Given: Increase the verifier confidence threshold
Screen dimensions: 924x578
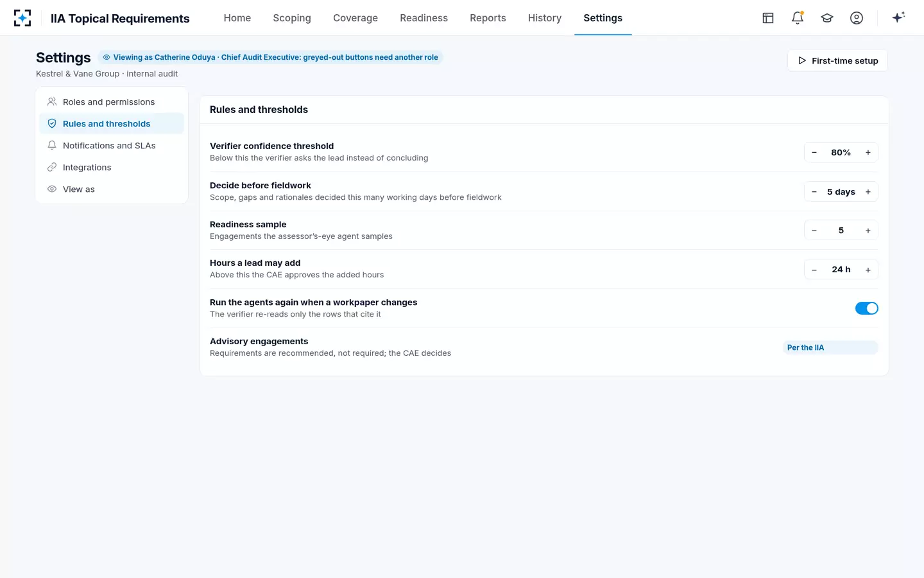Looking at the screenshot, I should click(868, 153).
